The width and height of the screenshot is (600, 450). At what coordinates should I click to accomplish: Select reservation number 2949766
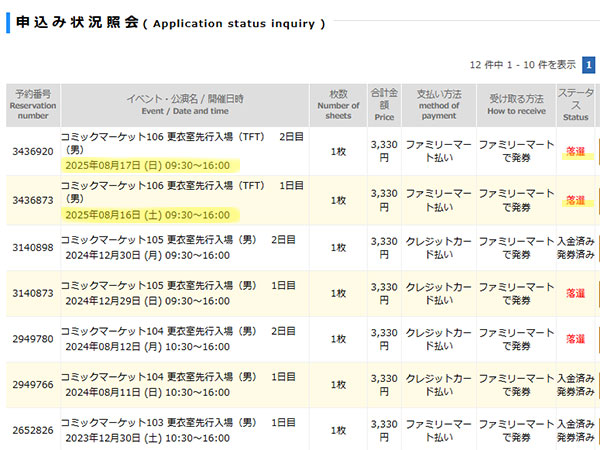33,385
